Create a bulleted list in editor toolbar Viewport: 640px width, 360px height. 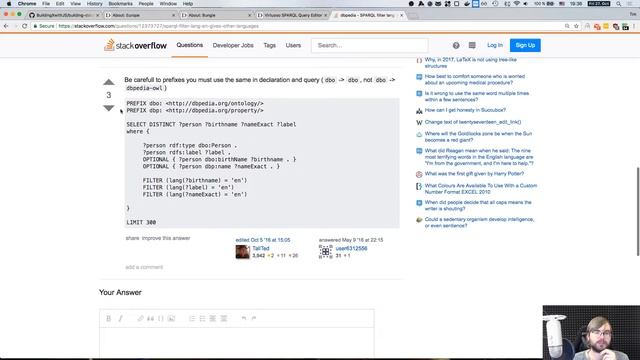[202, 318]
